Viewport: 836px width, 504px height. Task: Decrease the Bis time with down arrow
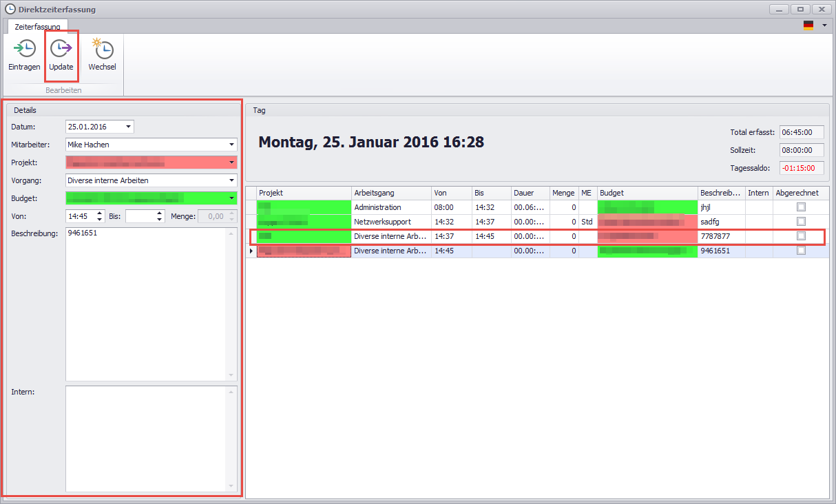(x=160, y=220)
